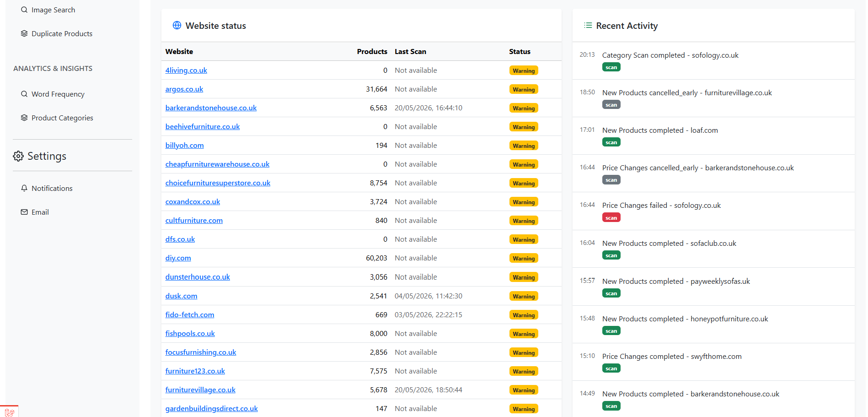The width and height of the screenshot is (868, 417).
Task: Click Status column header
Action: point(520,51)
